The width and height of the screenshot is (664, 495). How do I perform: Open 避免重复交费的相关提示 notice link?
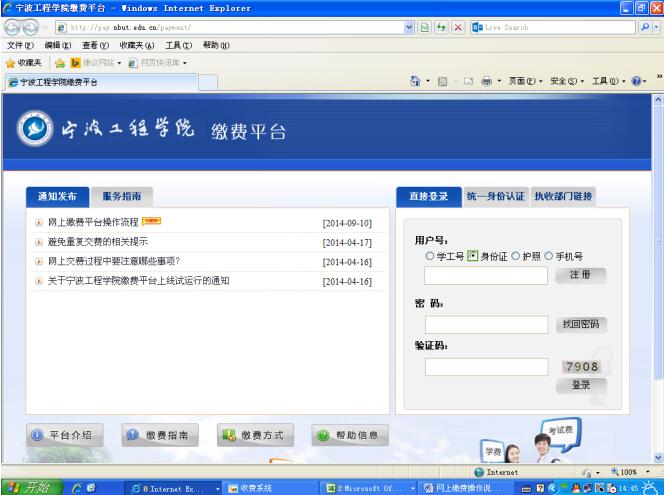97,242
